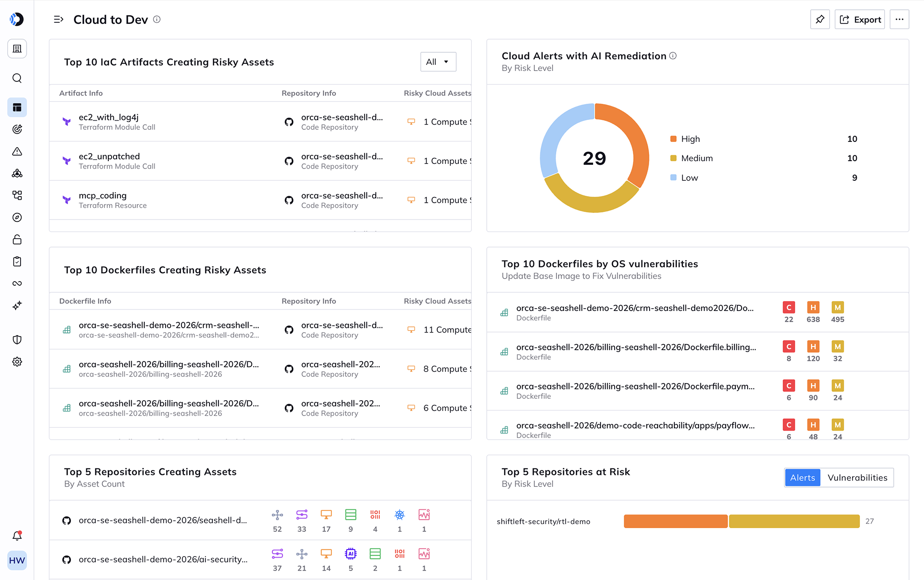The width and height of the screenshot is (924, 580).
Task: Click info icon beside Cloud Alerts with AI Remediation
Action: pyautogui.click(x=673, y=56)
